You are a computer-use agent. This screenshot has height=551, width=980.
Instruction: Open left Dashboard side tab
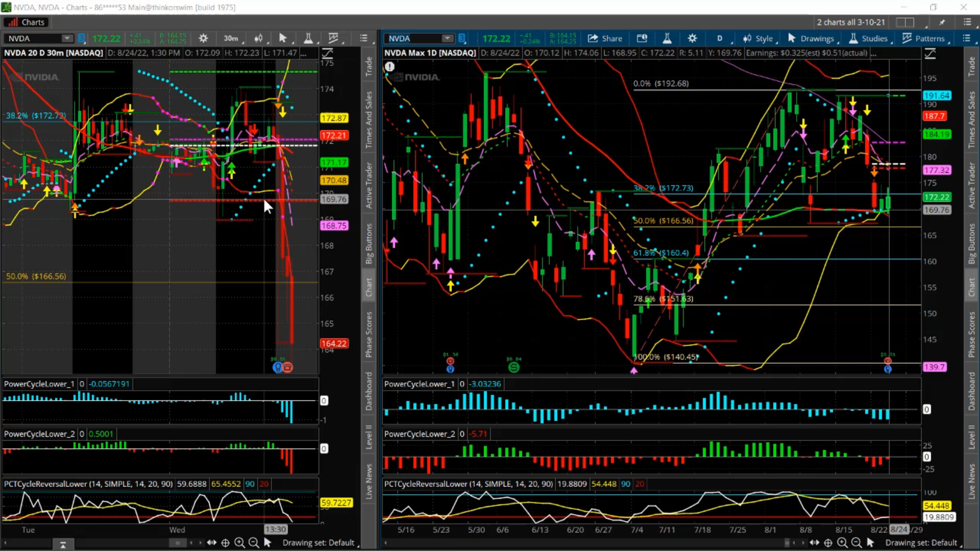click(x=369, y=391)
